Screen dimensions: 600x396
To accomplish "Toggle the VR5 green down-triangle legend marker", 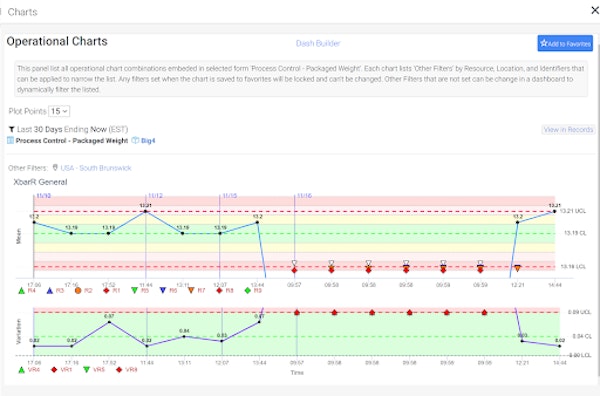I will [86, 370].
